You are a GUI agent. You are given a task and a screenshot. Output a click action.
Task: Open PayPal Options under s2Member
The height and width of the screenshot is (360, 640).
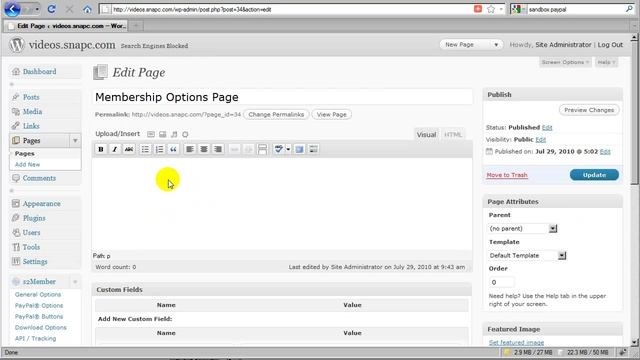click(x=39, y=306)
